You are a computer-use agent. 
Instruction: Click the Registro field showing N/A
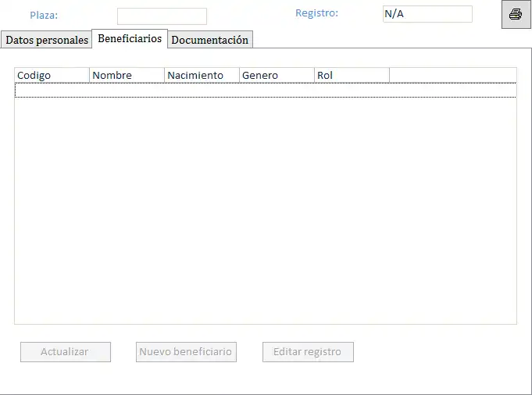pyautogui.click(x=427, y=14)
